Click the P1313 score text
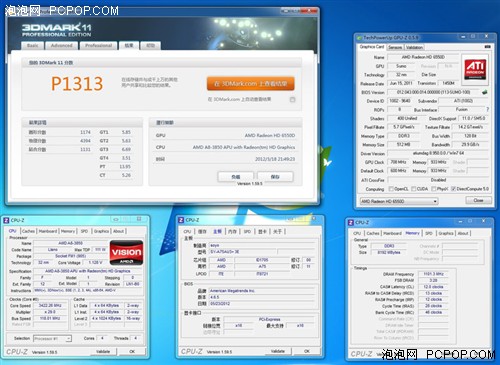Screen dimensions: 500x365 77,84
